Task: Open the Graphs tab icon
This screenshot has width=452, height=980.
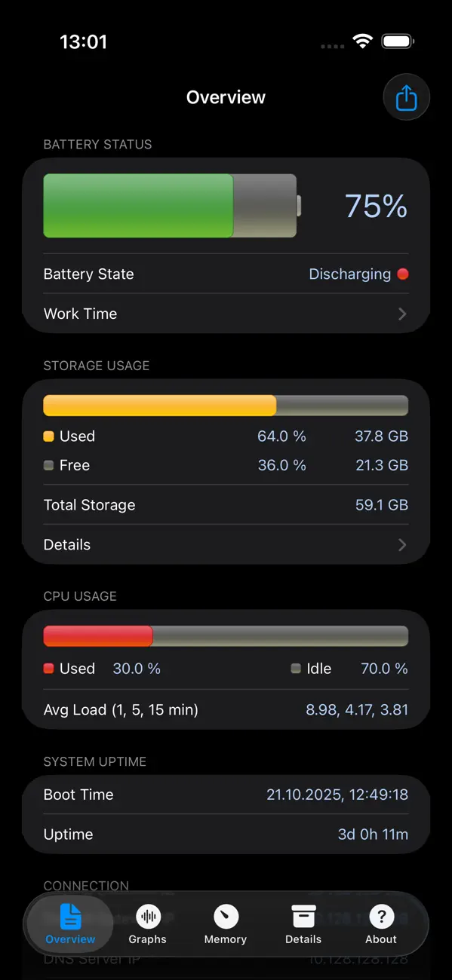Action: [x=148, y=916]
